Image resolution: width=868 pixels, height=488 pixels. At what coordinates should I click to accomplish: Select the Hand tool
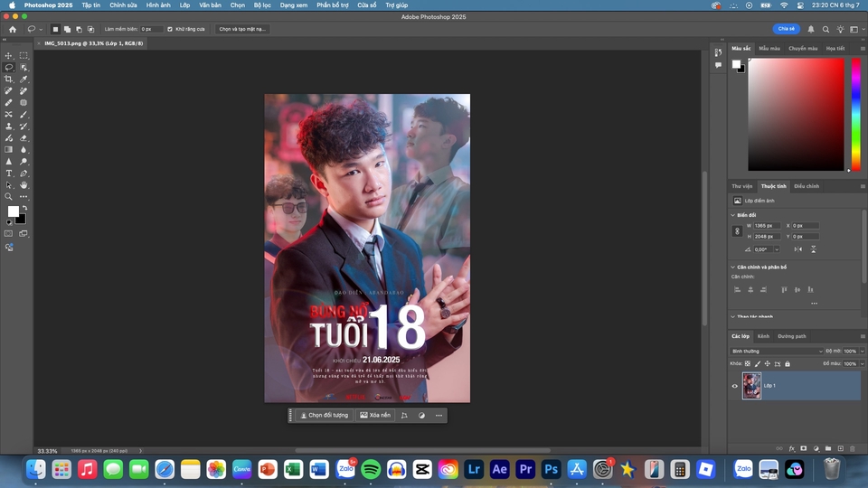(24, 185)
